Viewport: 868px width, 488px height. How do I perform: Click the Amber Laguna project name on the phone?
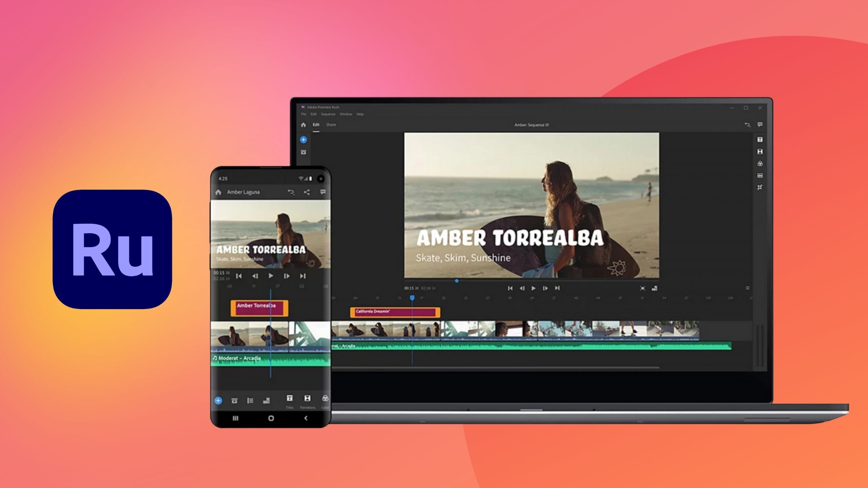243,192
